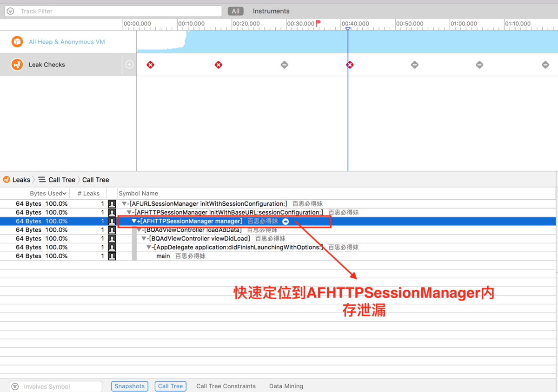This screenshot has height=392, width=558.
Task: Collapse the AppDelegate didFinishLaunchingWithOptions row
Action: (x=149, y=248)
